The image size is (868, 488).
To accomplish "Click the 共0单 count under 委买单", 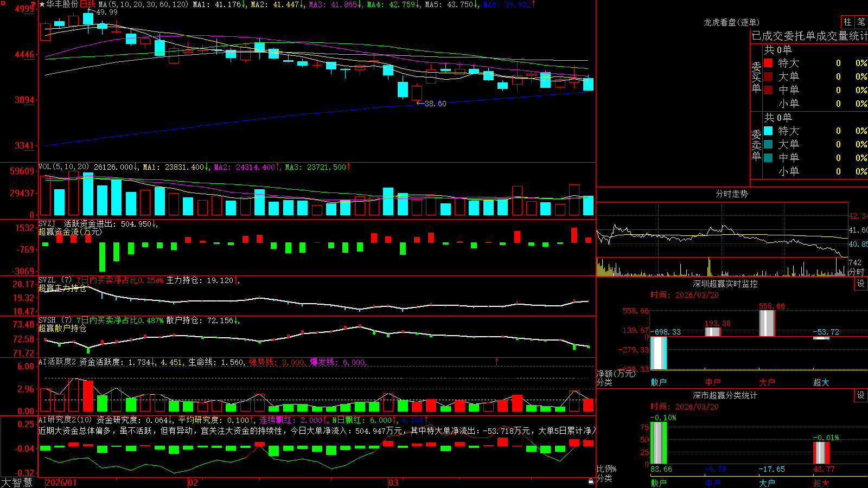I will click(x=778, y=49).
